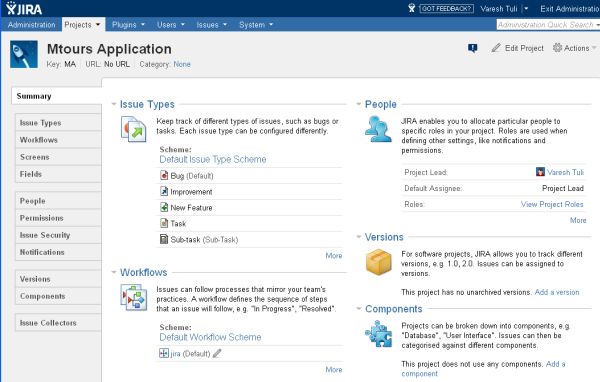Open the Projects dropdown menu
Image resolution: width=600 pixels, height=382 pixels.
click(83, 24)
